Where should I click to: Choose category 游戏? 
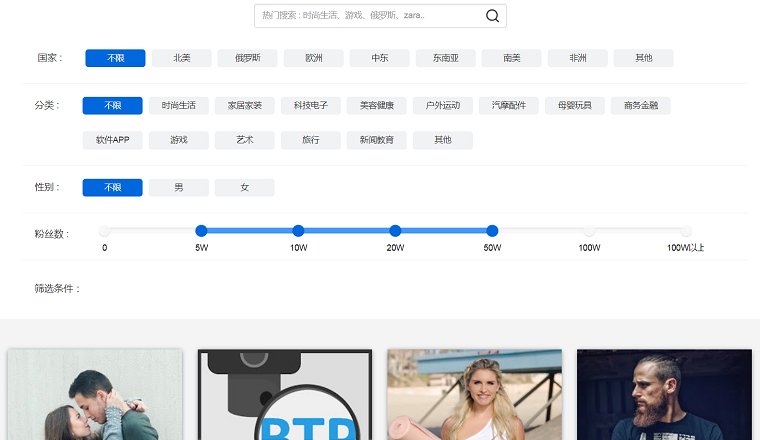click(x=179, y=140)
